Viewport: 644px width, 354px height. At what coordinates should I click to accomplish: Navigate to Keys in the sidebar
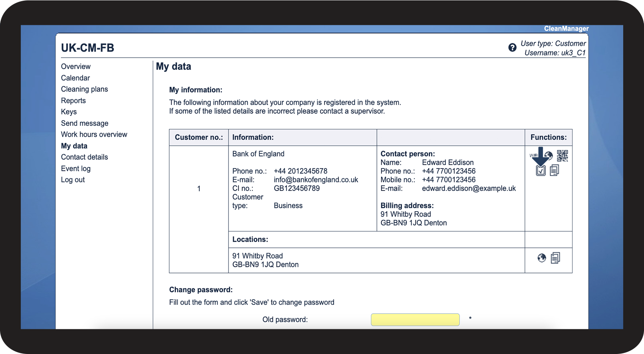69,112
